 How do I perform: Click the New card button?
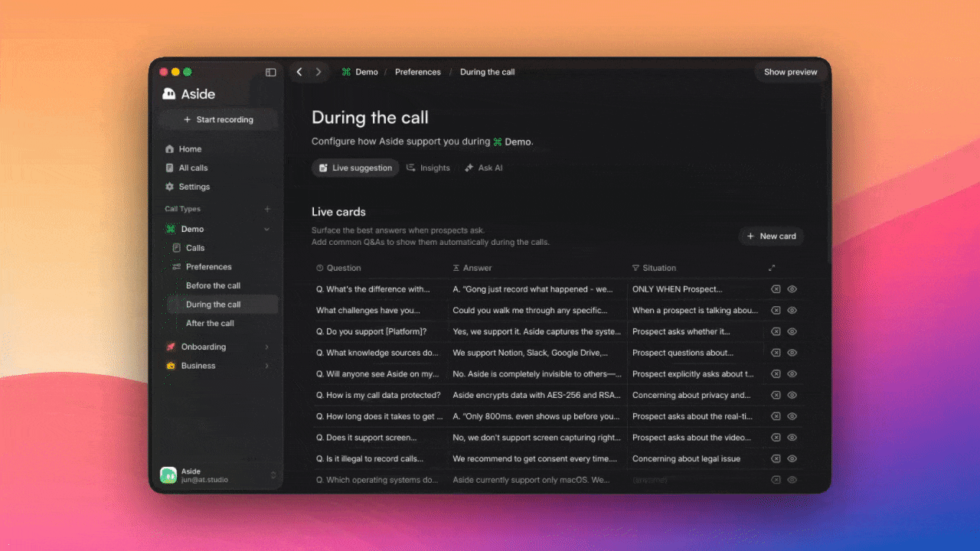[x=771, y=236]
